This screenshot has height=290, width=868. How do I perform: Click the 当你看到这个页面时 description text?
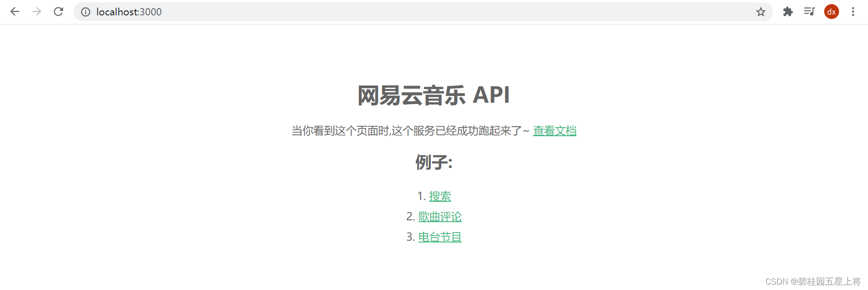tap(410, 131)
